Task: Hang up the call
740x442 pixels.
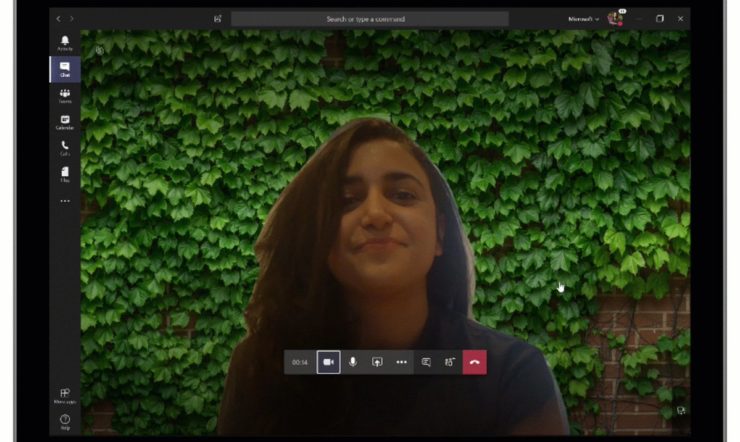Action: (475, 362)
